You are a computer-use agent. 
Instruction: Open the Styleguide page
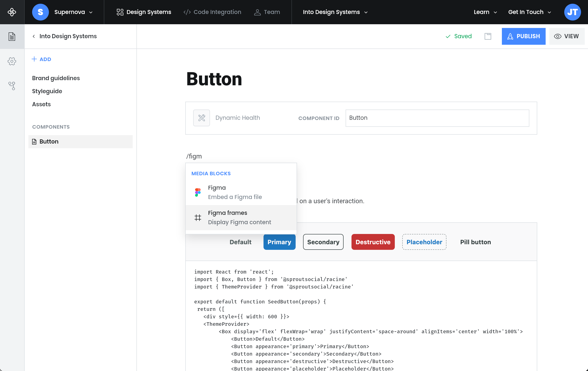click(47, 91)
